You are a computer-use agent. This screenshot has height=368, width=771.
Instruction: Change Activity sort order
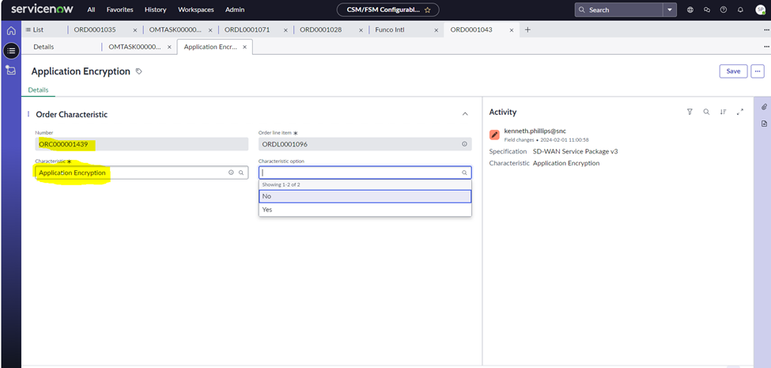(723, 112)
